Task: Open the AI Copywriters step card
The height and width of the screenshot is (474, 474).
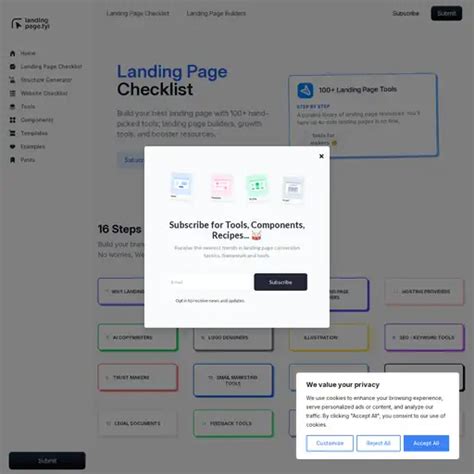Action: pyautogui.click(x=138, y=337)
